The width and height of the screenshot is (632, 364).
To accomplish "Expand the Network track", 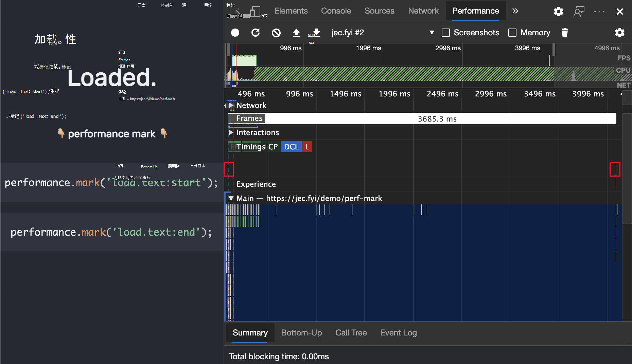I will (x=231, y=105).
